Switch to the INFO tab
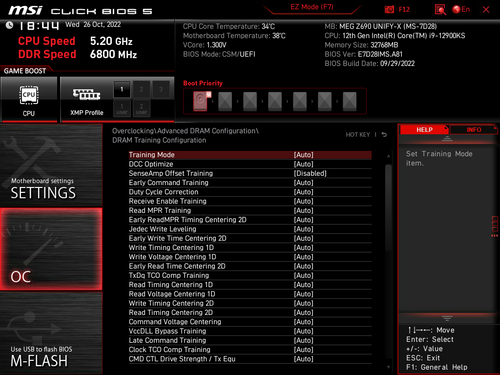The width and height of the screenshot is (500, 375). coord(474,130)
